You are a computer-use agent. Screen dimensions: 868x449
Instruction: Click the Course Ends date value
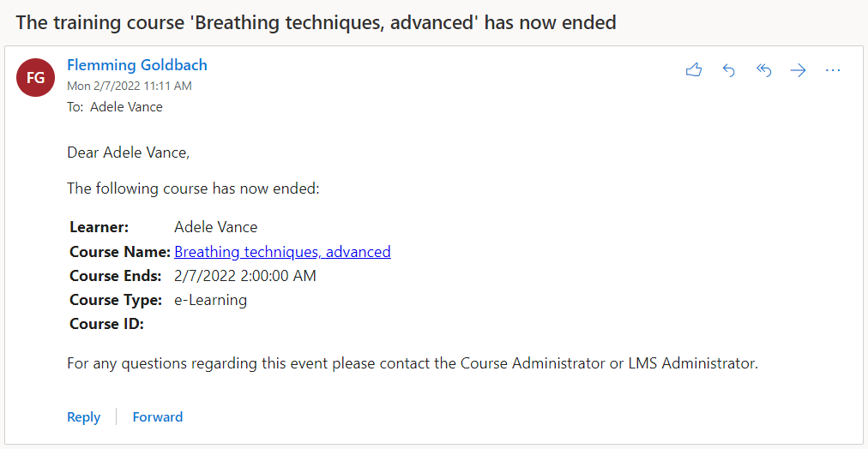pyautogui.click(x=244, y=276)
